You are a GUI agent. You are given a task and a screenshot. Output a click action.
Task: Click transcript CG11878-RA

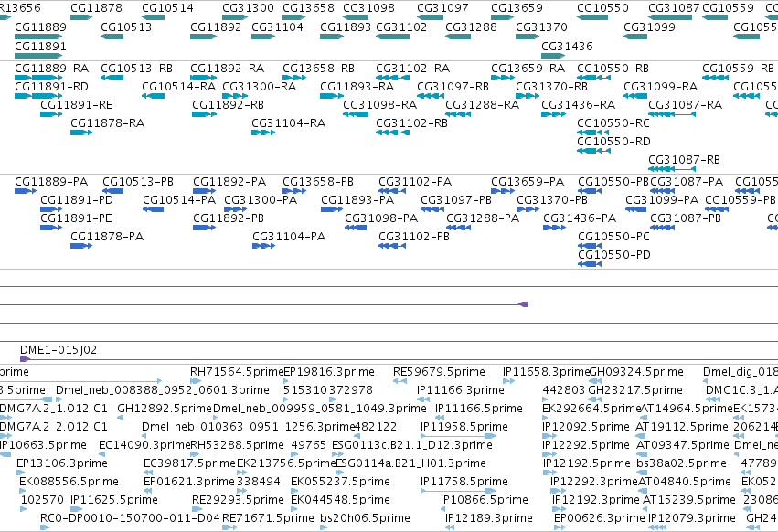[x=81, y=133]
